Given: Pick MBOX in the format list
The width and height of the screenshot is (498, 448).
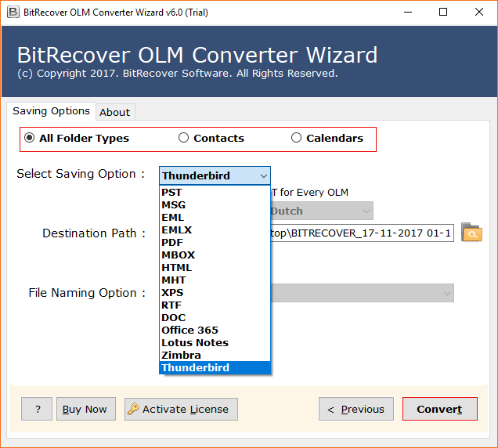Looking at the screenshot, I should pyautogui.click(x=178, y=255).
